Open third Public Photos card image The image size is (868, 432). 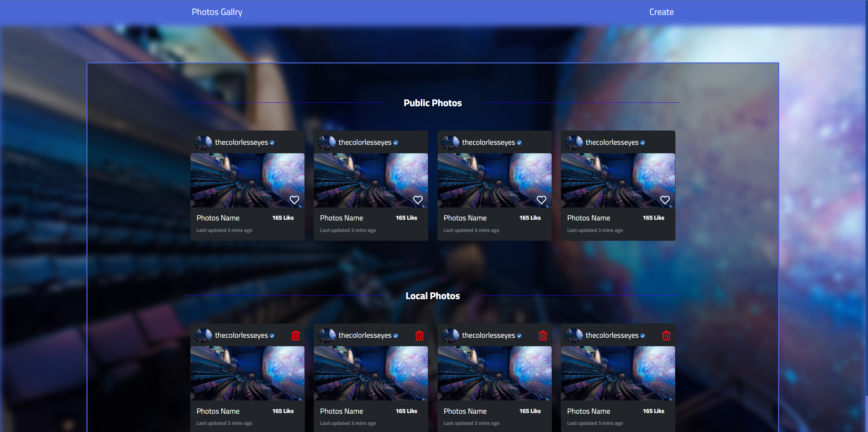495,180
